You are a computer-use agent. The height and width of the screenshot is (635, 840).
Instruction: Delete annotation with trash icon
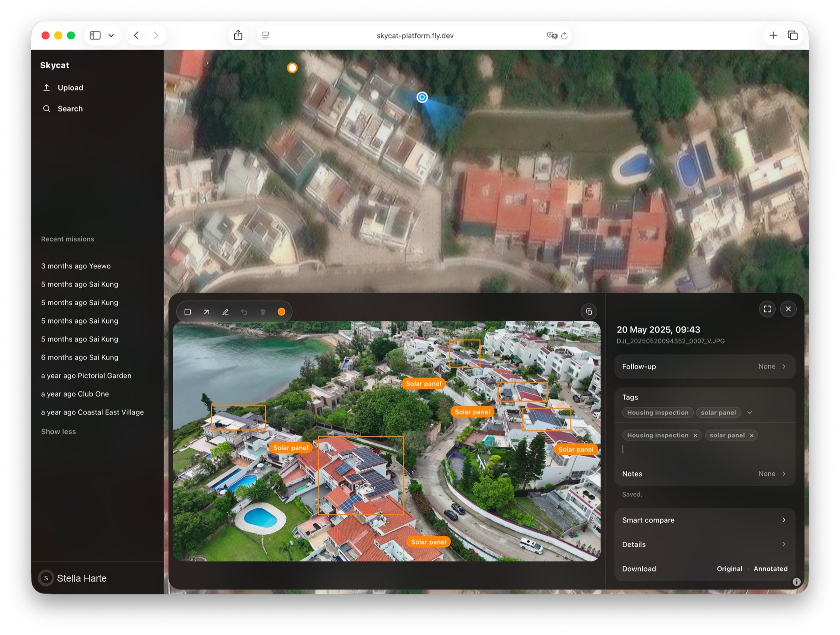point(263,312)
